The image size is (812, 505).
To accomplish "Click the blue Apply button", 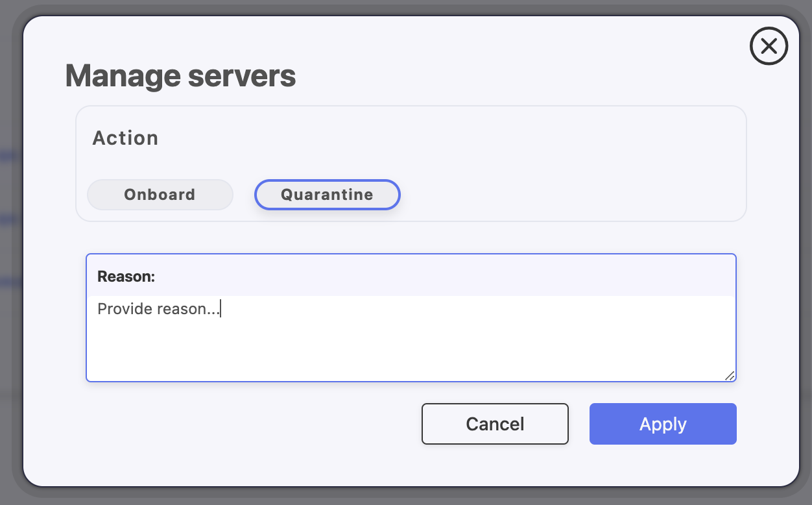I will pos(663,424).
